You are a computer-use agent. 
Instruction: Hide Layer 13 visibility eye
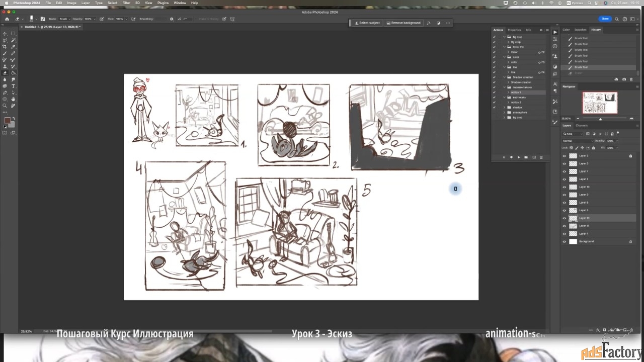[x=564, y=218]
